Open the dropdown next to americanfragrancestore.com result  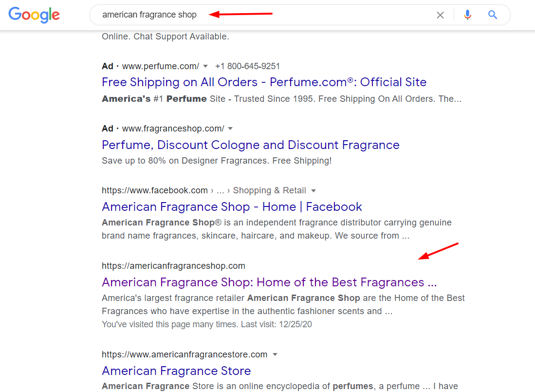click(275, 355)
